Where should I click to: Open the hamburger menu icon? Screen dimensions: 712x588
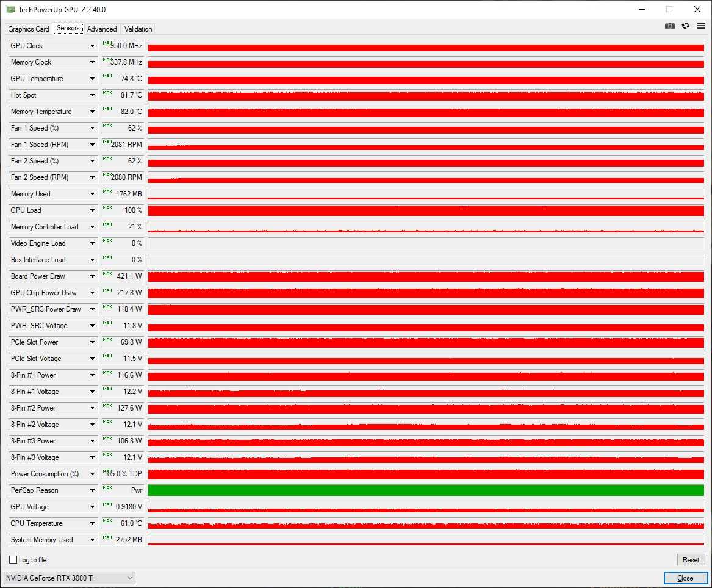tap(701, 26)
